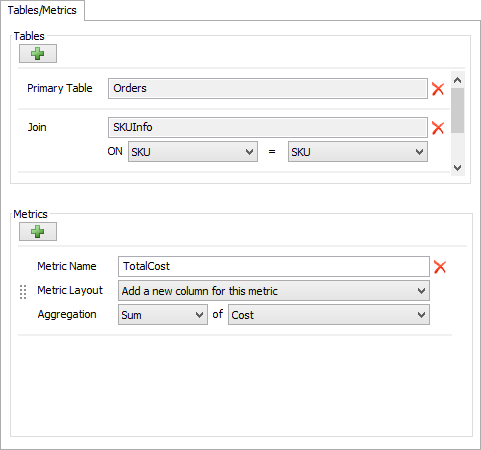Click the Aggregation label
This screenshot has height=450, width=481.
(x=67, y=314)
